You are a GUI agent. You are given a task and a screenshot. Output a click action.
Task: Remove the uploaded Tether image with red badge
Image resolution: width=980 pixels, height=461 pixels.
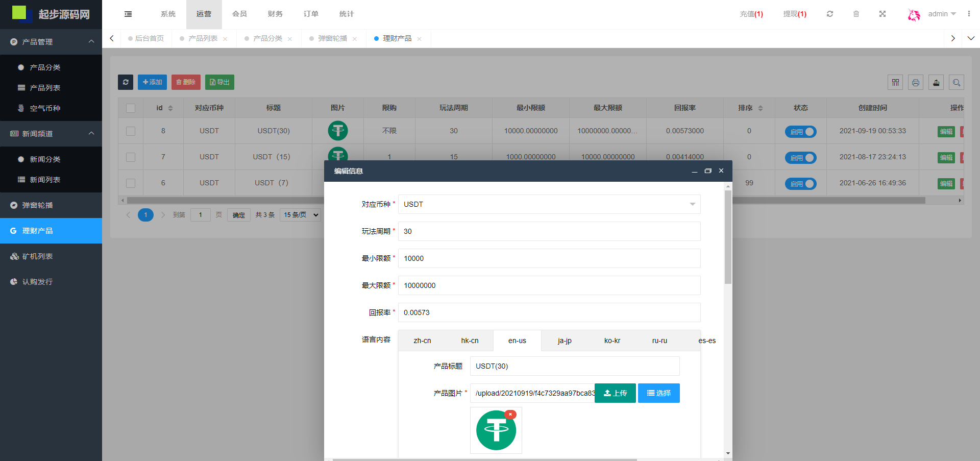510,415
